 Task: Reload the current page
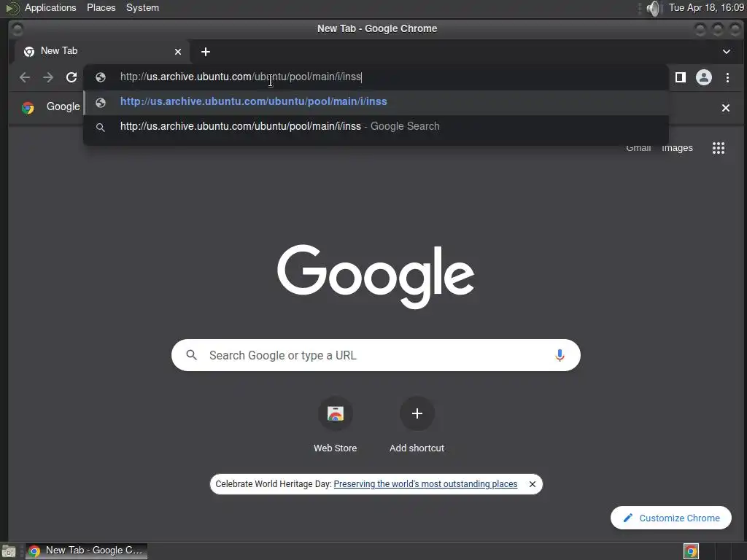[x=71, y=77]
